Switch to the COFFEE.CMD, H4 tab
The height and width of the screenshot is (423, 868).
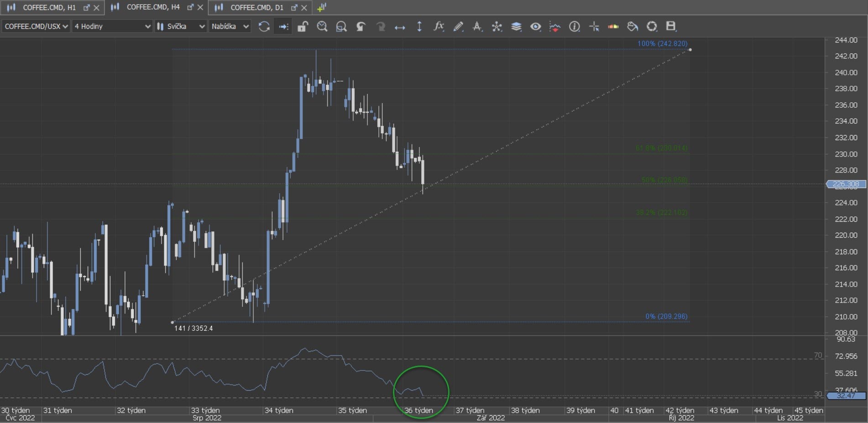(x=153, y=7)
